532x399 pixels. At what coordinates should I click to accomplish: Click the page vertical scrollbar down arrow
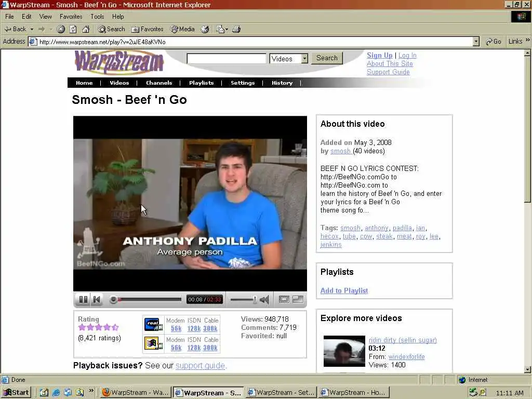[528, 369]
